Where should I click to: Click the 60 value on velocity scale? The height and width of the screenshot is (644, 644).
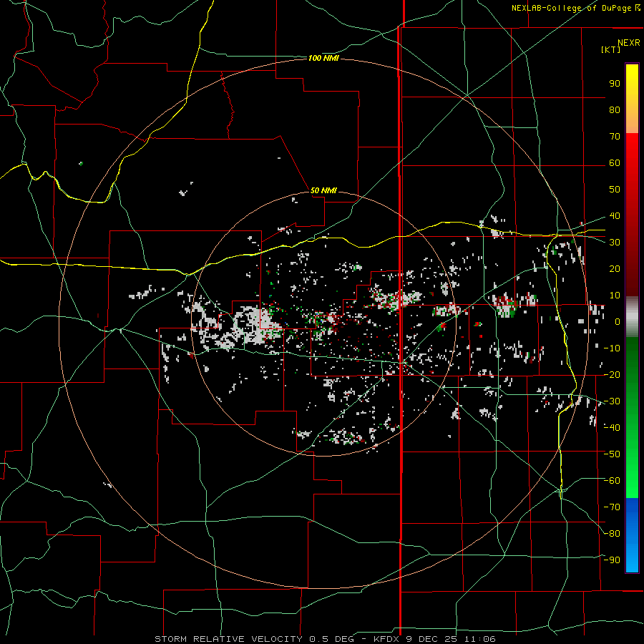(x=615, y=163)
